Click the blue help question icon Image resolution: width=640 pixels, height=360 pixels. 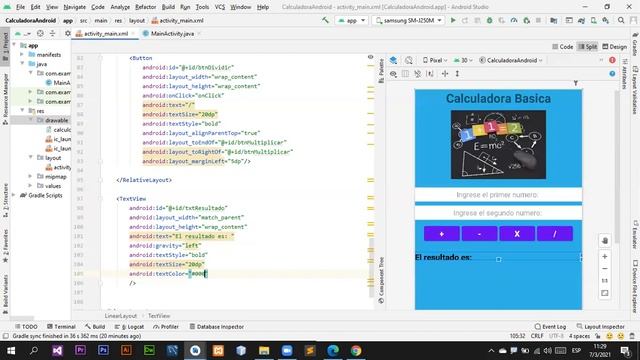tap(612, 73)
